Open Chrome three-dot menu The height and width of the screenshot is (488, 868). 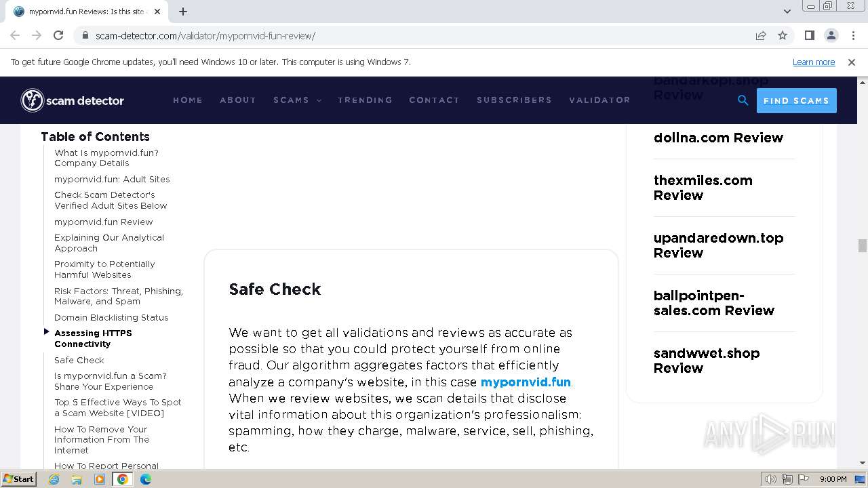tap(852, 35)
